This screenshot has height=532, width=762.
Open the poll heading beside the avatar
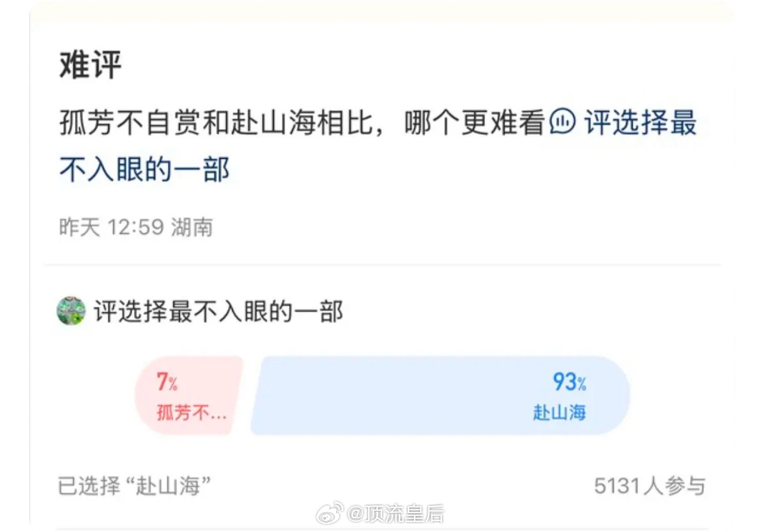(219, 312)
